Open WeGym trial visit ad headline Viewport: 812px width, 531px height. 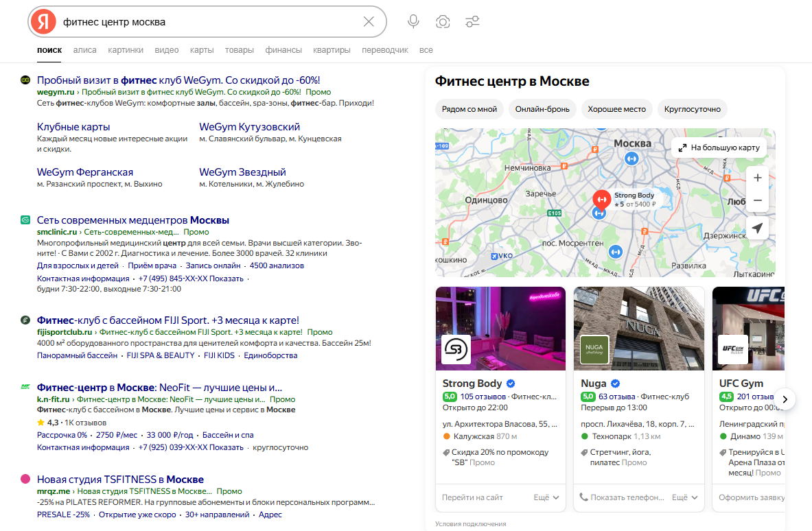(x=178, y=80)
